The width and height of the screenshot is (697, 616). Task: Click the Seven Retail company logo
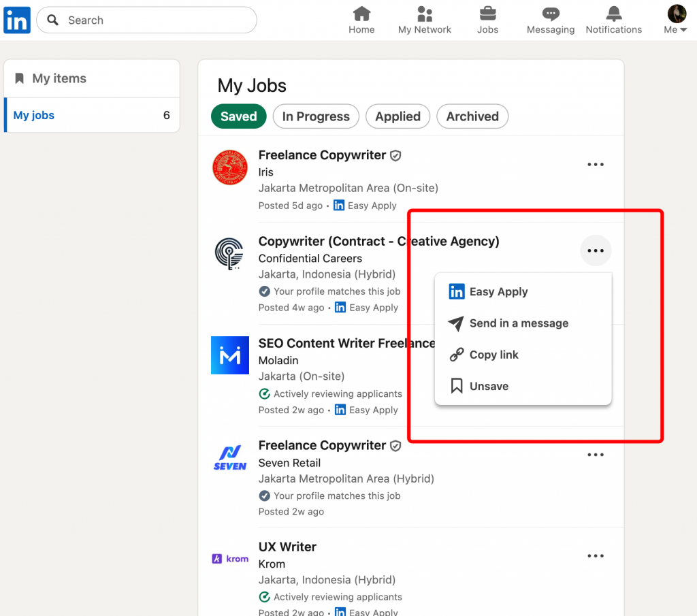click(x=230, y=458)
